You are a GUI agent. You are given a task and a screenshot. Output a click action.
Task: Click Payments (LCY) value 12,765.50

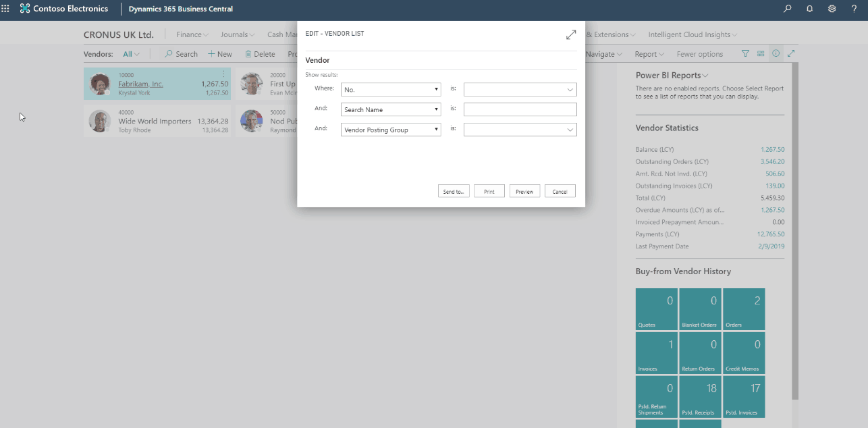click(x=771, y=234)
